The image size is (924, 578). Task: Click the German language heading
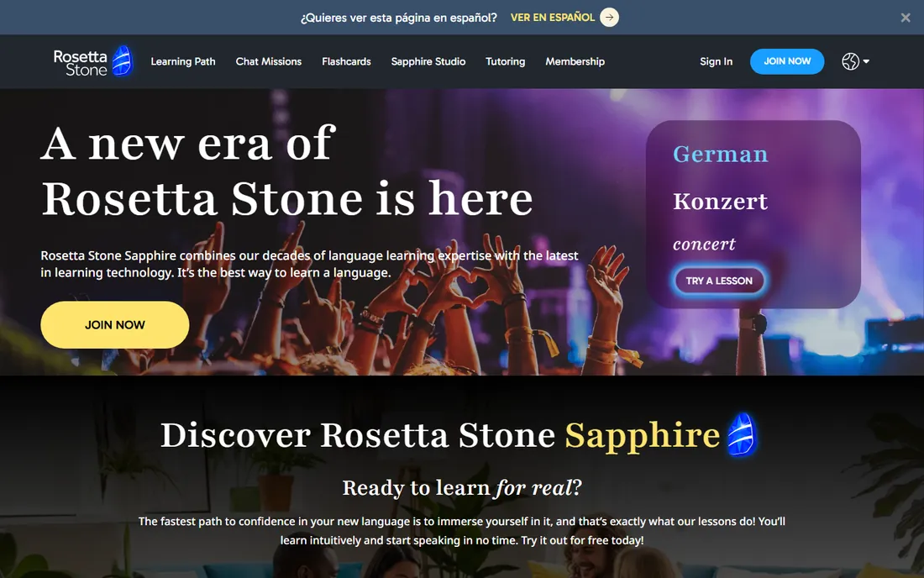[721, 155]
